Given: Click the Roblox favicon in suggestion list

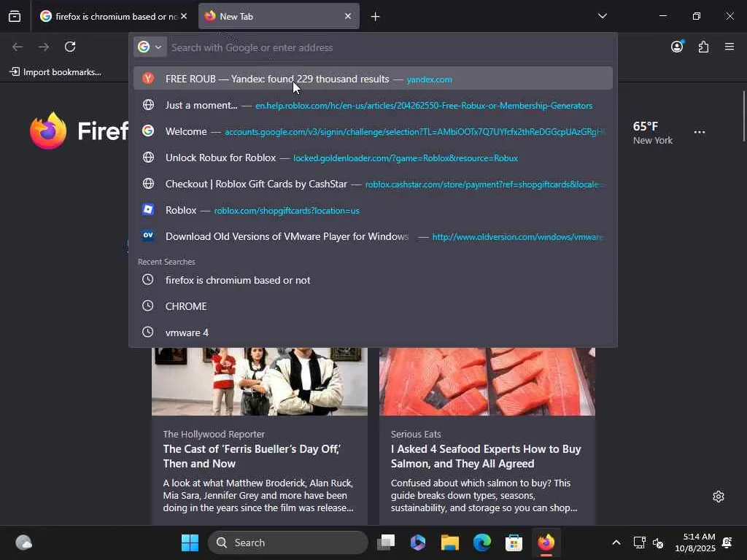Looking at the screenshot, I should pos(148,209).
